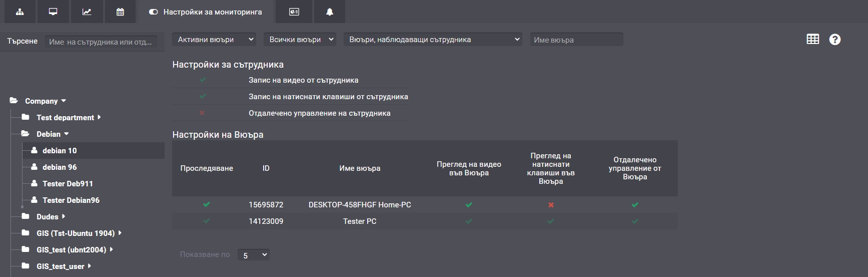868x277 pixels.
Task: Toggle keystroke viewing for Tester PC
Action: coord(551,221)
